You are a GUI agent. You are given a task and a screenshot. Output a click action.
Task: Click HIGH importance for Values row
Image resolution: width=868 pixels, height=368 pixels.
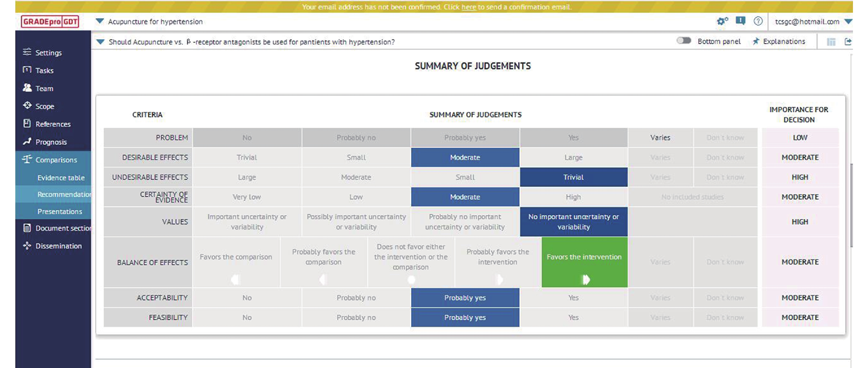tap(800, 222)
